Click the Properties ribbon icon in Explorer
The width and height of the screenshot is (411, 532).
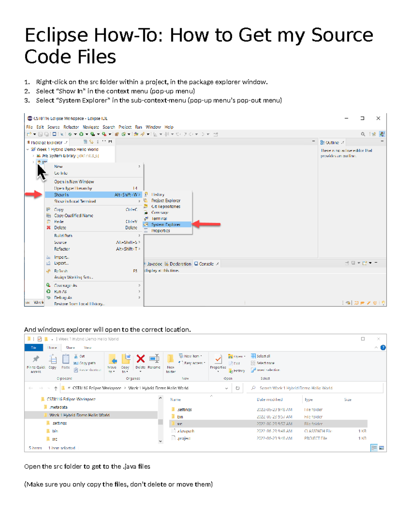click(218, 359)
